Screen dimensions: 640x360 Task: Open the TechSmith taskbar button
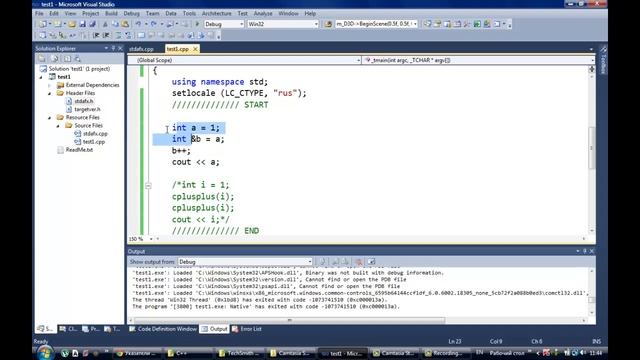240,353
